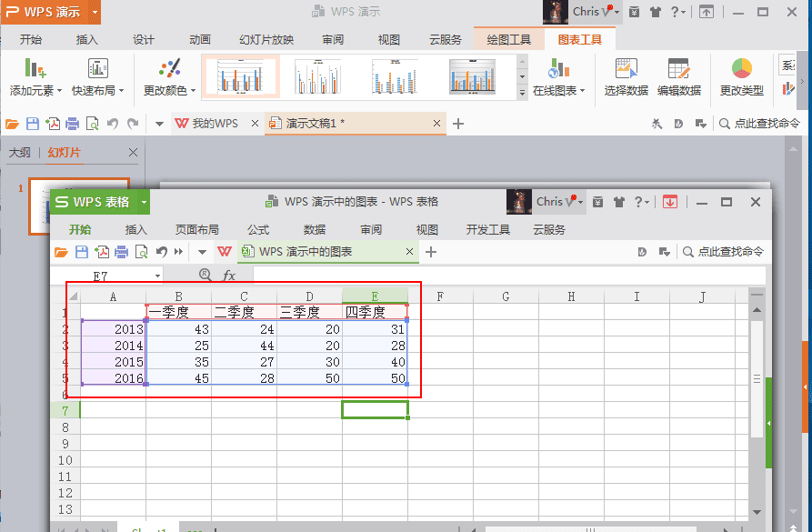Image resolution: width=812 pixels, height=532 pixels.
Task: Undo arrow in WPS 表格 toolbar
Action: pos(162,252)
